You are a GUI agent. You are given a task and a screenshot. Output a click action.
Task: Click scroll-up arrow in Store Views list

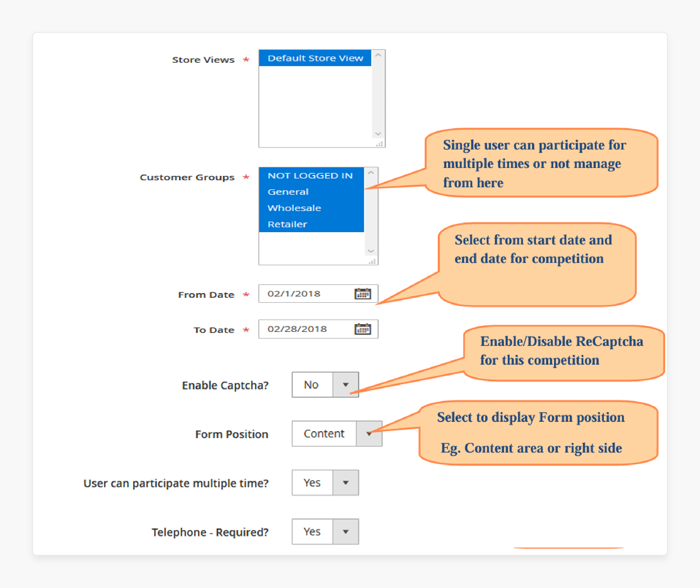click(x=378, y=55)
